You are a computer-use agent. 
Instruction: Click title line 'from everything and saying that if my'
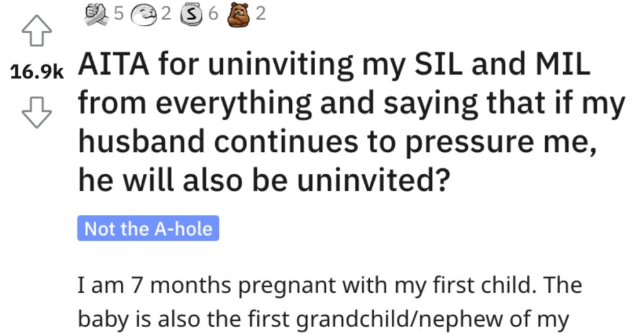point(352,104)
